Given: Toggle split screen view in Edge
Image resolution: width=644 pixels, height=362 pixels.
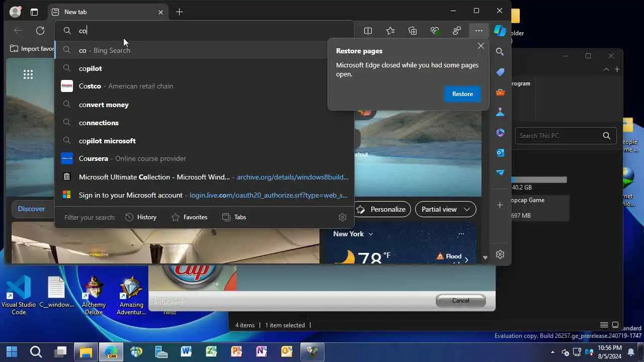Looking at the screenshot, I should click(368, 31).
